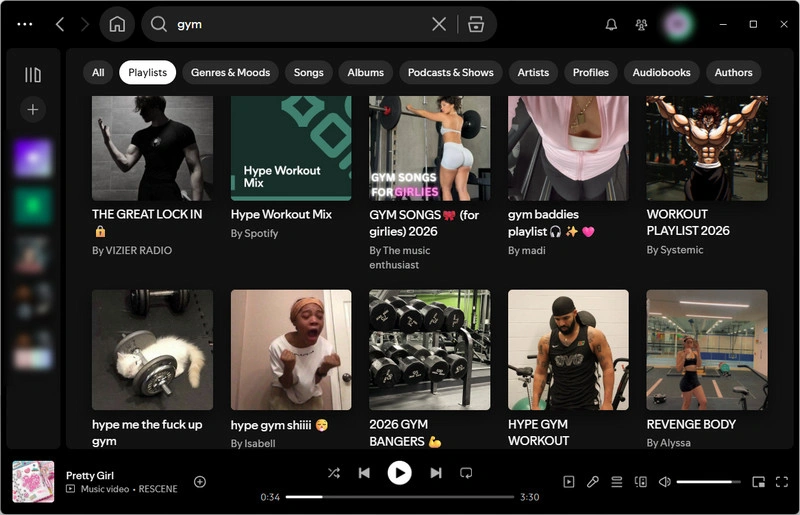Open the play queue

616,482
